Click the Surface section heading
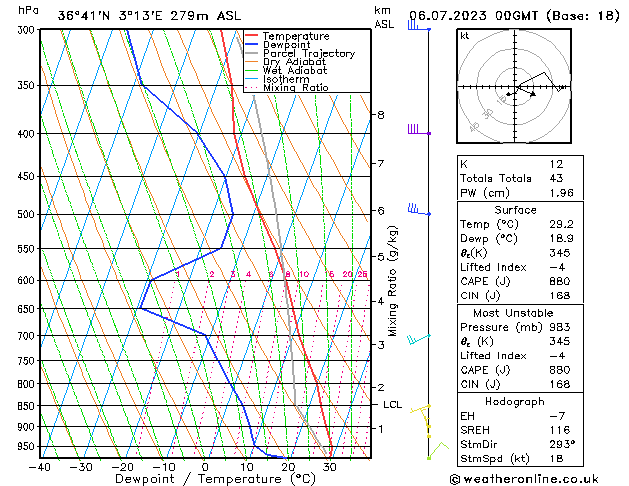The image size is (629, 486). click(x=515, y=210)
